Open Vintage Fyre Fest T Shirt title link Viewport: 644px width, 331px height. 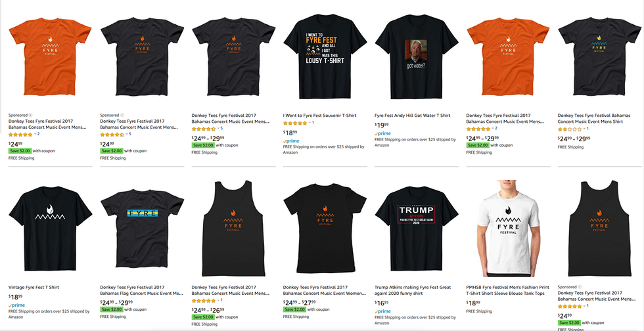click(x=34, y=288)
